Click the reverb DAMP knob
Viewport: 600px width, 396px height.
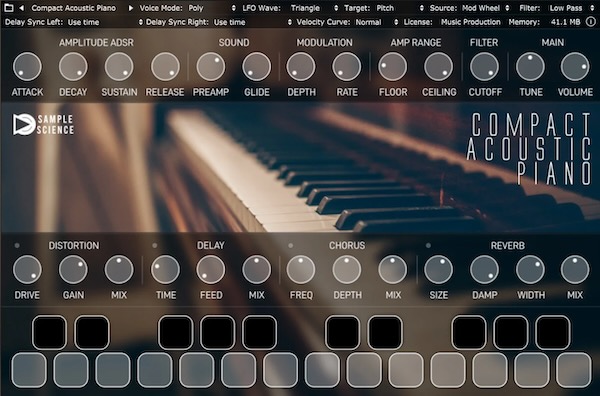[484, 269]
